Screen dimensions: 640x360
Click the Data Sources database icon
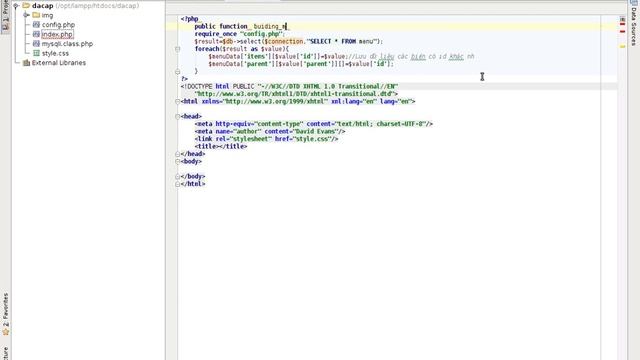[x=634, y=2]
